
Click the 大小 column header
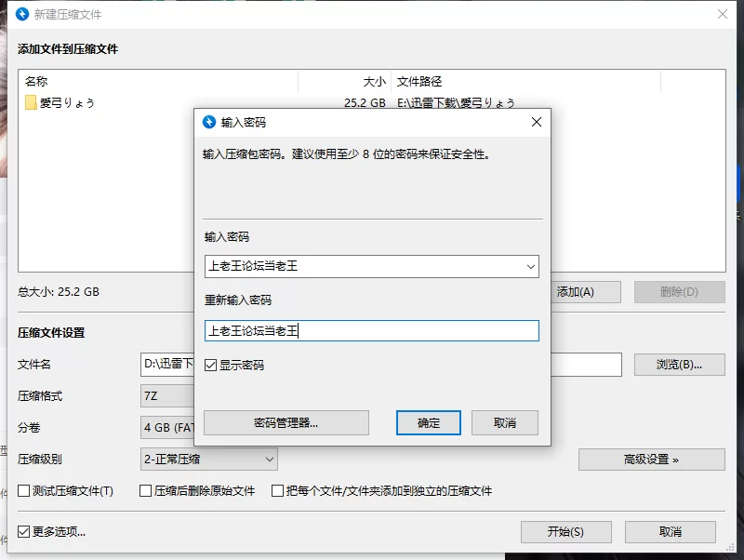pos(375,82)
